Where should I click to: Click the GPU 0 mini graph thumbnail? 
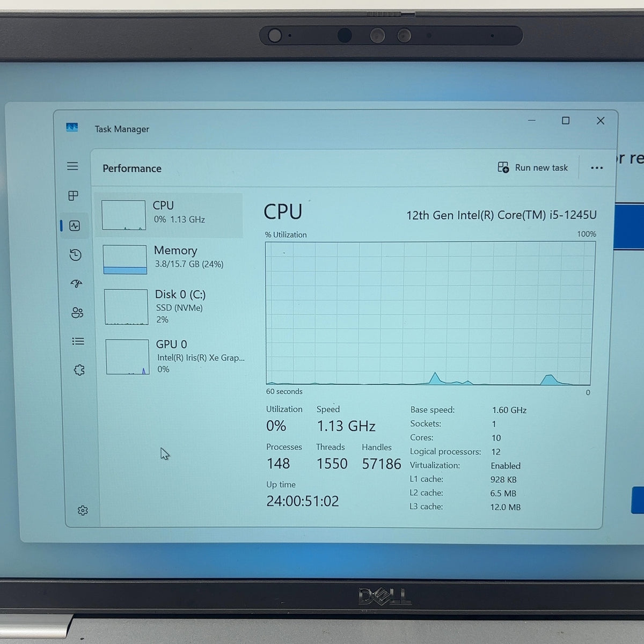click(128, 357)
